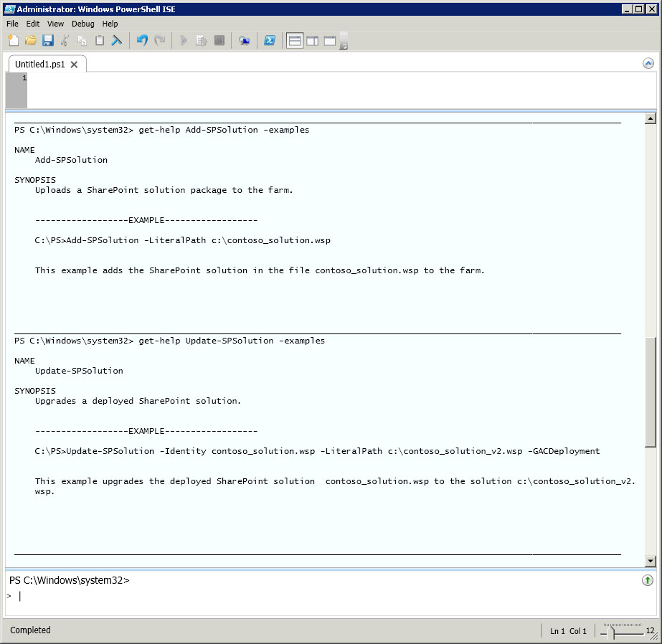
Task: Show script pane maximized layout
Action: tap(330, 41)
